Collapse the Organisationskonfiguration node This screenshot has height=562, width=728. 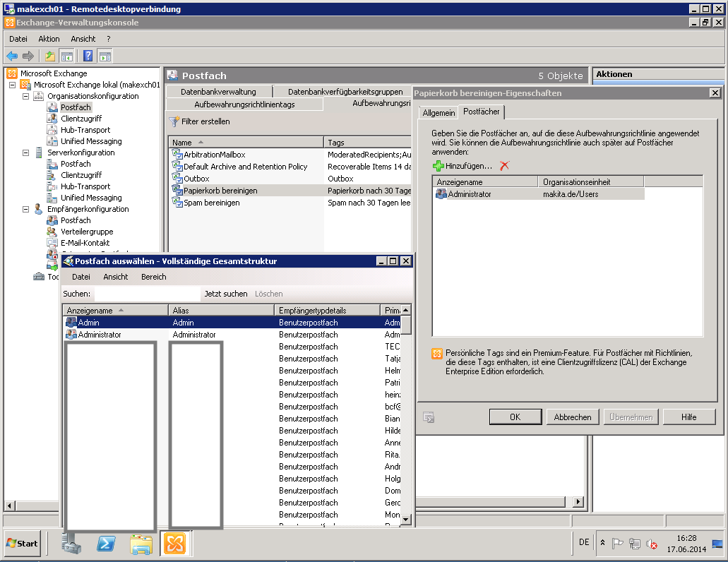point(26,96)
